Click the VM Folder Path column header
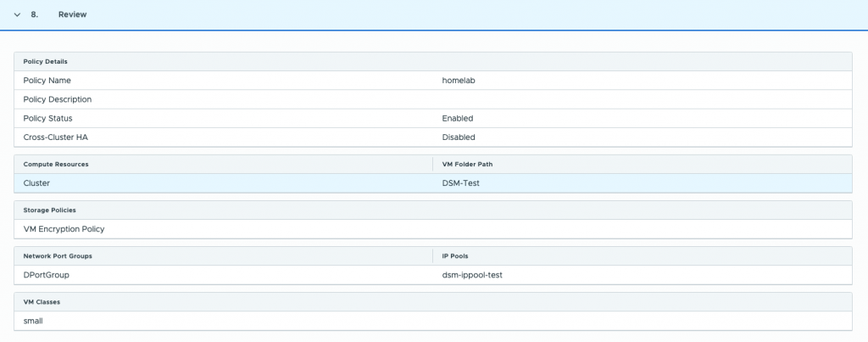The width and height of the screenshot is (868, 342). point(467,164)
